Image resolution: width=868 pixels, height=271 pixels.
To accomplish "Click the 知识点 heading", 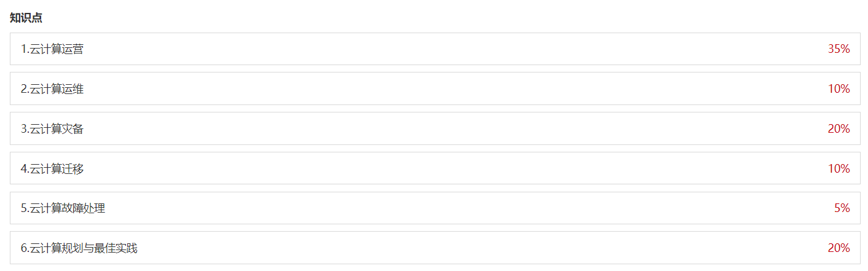I will point(26,18).
